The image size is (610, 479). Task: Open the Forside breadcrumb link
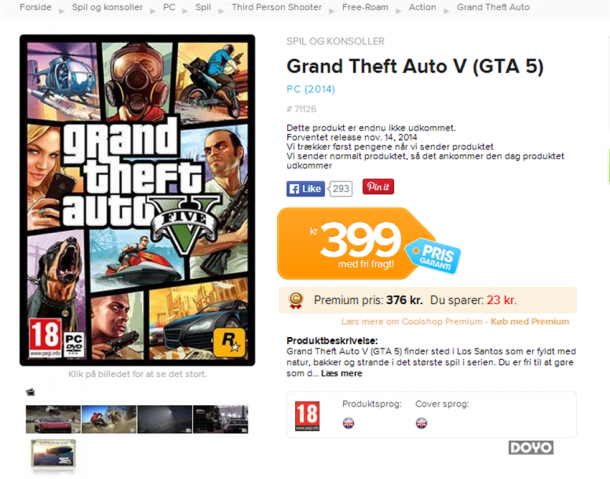pos(35,7)
